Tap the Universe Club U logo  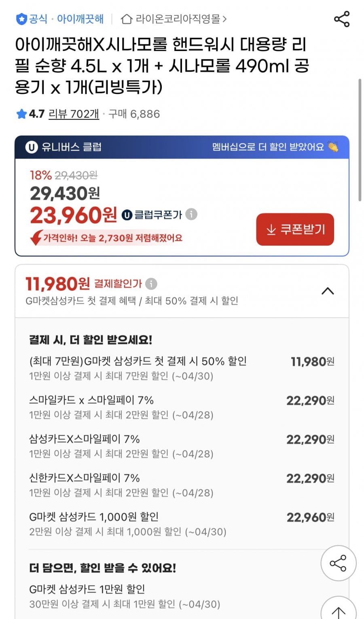pyautogui.click(x=32, y=147)
